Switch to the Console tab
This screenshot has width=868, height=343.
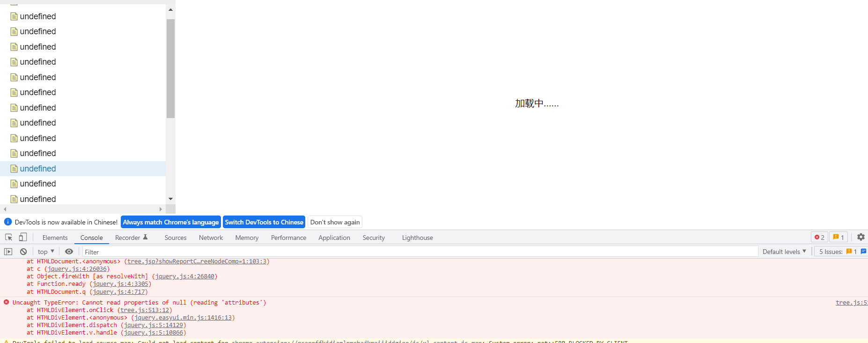(92, 238)
